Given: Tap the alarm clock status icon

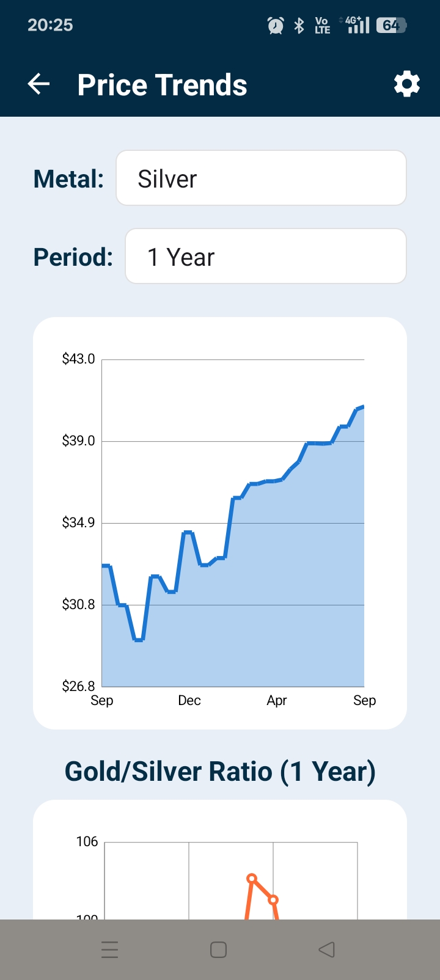Looking at the screenshot, I should click(276, 25).
